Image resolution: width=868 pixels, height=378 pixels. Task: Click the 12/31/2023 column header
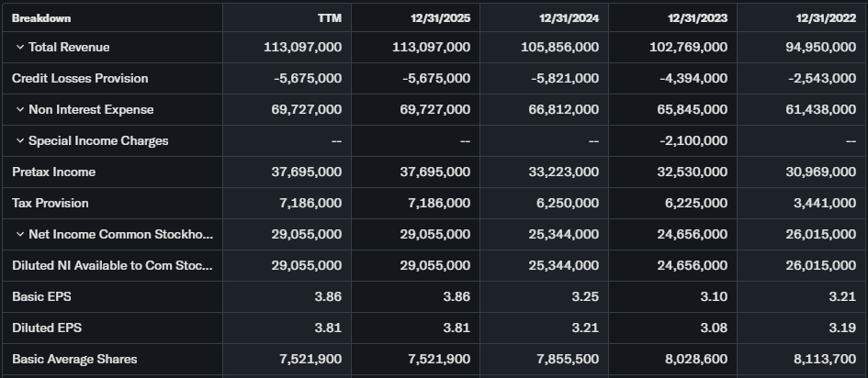click(x=697, y=17)
